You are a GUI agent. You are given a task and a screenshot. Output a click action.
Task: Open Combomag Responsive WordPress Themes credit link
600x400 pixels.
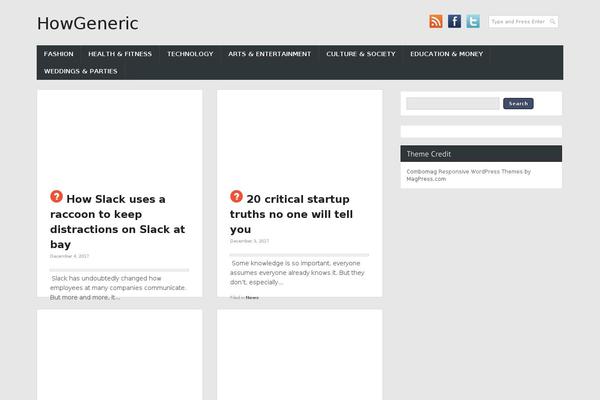[x=468, y=175]
